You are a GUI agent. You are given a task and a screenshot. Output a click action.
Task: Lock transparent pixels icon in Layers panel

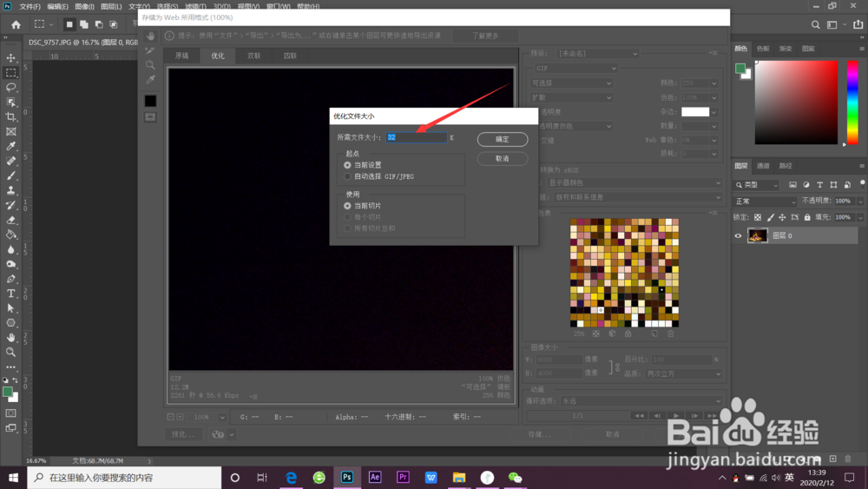click(x=757, y=217)
